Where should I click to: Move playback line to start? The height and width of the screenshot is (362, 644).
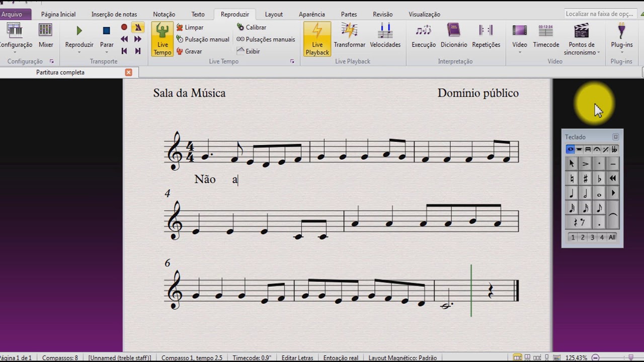point(124,51)
